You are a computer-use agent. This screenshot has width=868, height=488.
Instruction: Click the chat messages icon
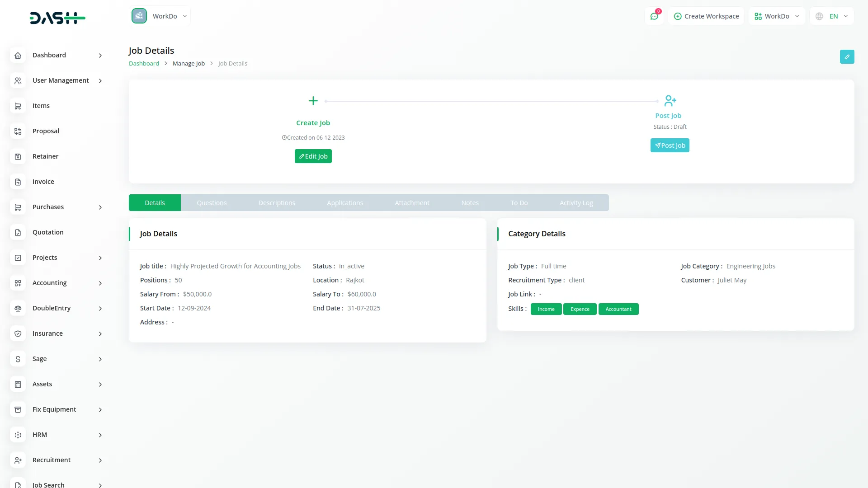point(654,16)
